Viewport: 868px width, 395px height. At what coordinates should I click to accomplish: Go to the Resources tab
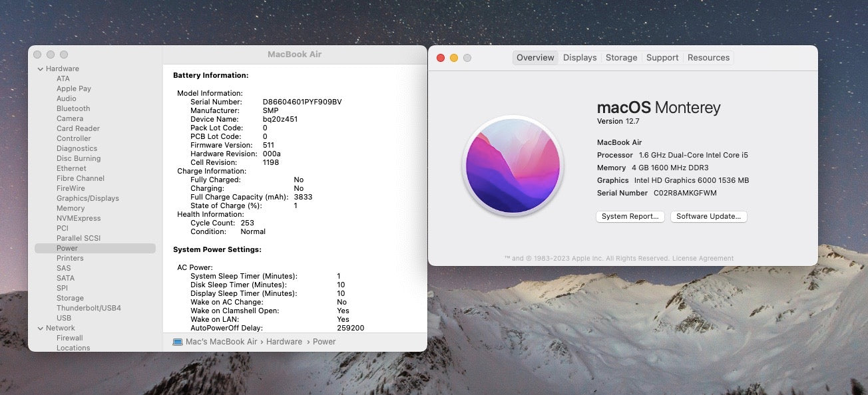coord(708,58)
